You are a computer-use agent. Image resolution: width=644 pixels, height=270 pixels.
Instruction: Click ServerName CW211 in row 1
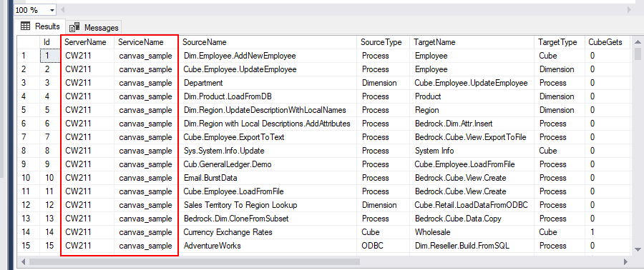coord(87,56)
